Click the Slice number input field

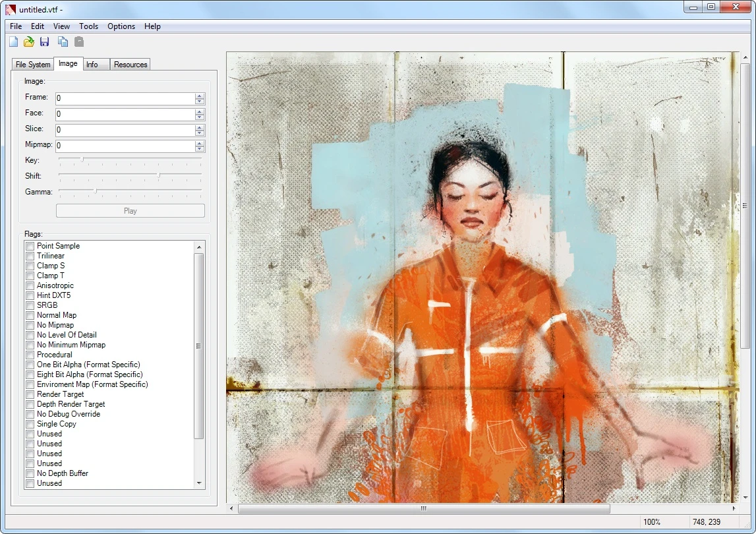pos(125,130)
